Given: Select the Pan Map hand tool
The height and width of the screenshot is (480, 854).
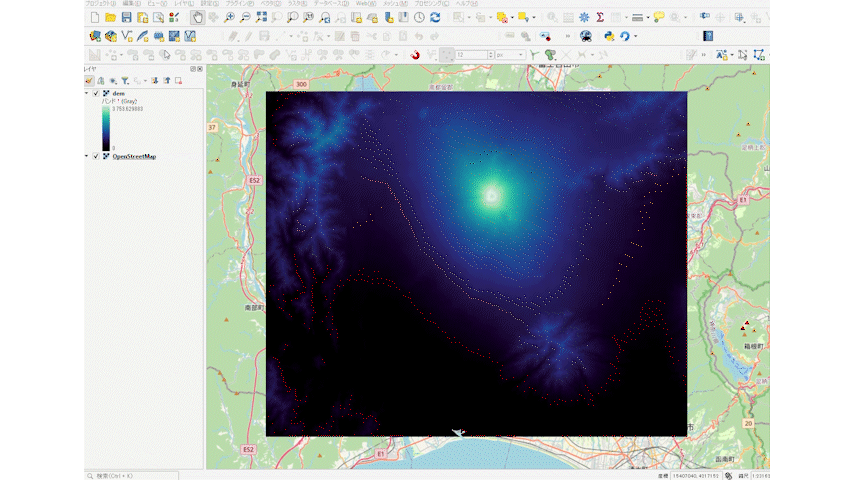Looking at the screenshot, I should tap(197, 17).
